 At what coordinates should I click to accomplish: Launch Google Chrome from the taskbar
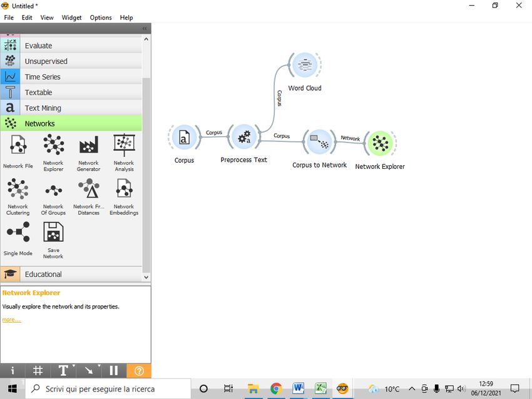(276, 389)
